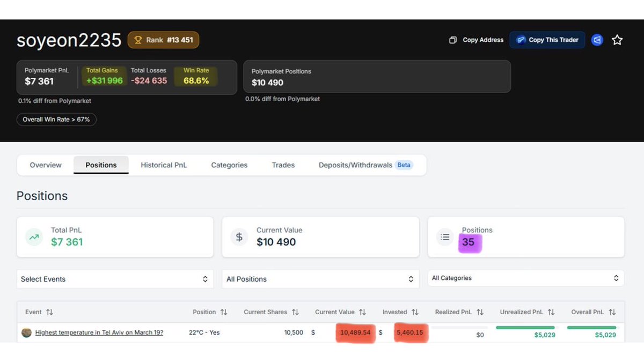Click the Total Losses -$24 635 value
This screenshot has height=362, width=644.
pyautogui.click(x=149, y=80)
